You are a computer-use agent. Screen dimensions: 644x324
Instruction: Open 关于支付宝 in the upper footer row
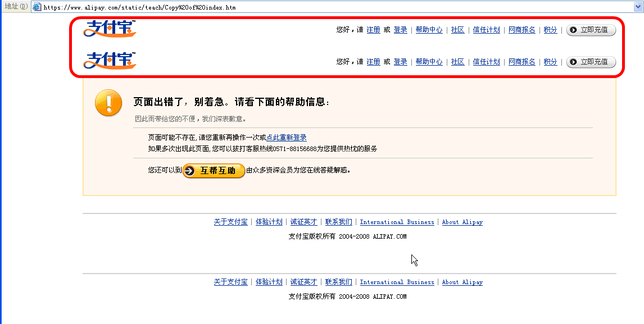[x=231, y=222]
